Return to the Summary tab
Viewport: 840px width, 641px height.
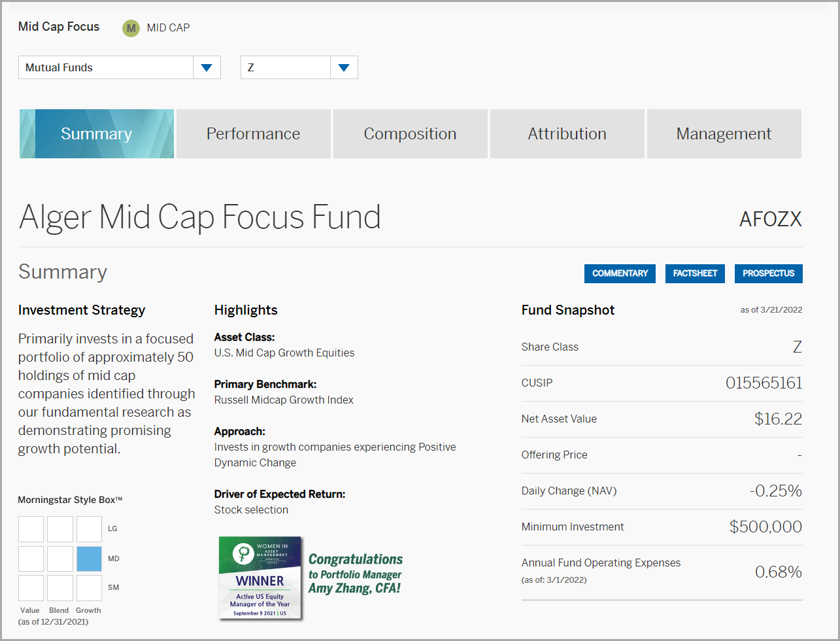(96, 133)
